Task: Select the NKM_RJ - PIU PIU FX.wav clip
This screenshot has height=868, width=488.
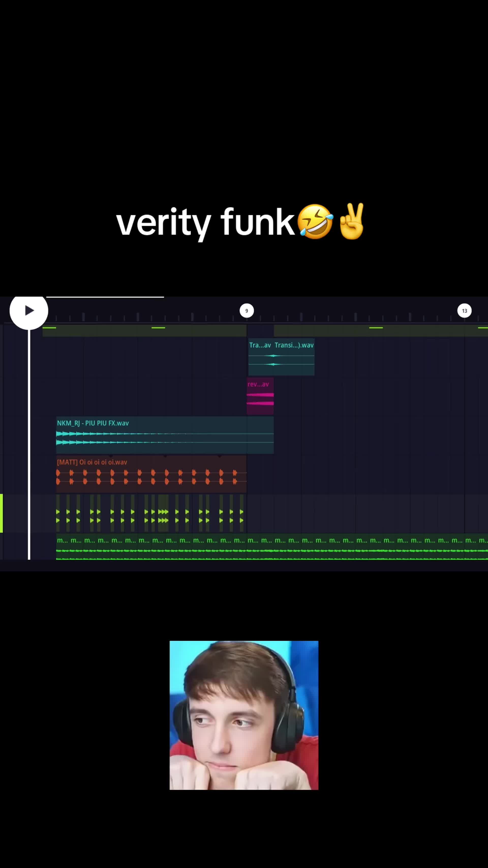Action: [165, 435]
